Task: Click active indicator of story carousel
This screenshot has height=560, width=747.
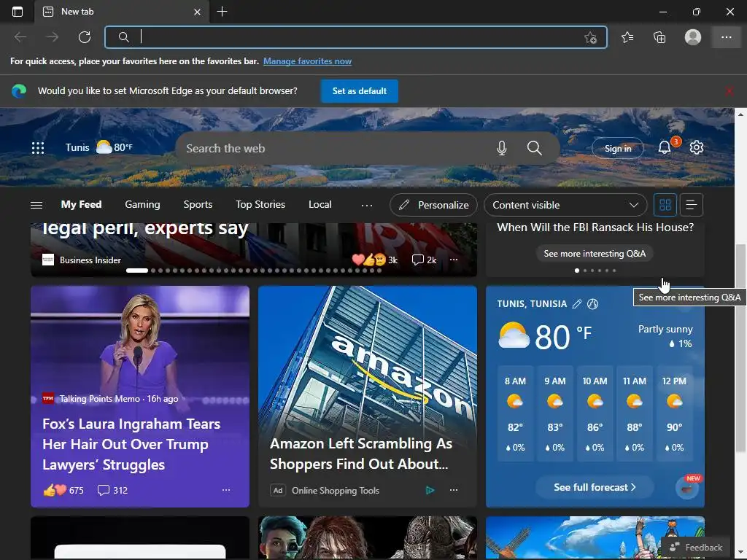Action: (136, 271)
